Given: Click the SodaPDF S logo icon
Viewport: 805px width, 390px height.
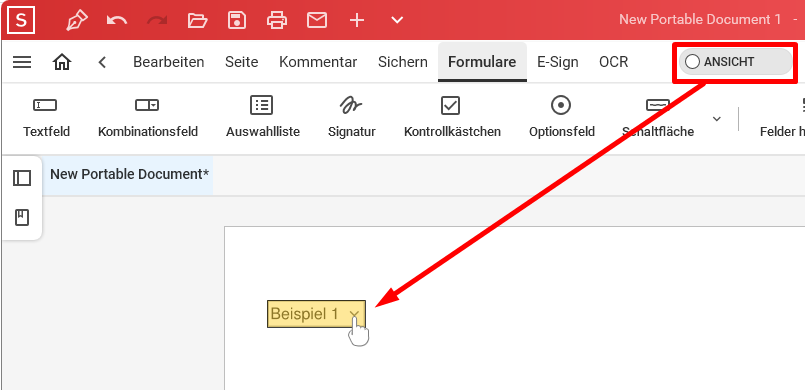Looking at the screenshot, I should [21, 21].
